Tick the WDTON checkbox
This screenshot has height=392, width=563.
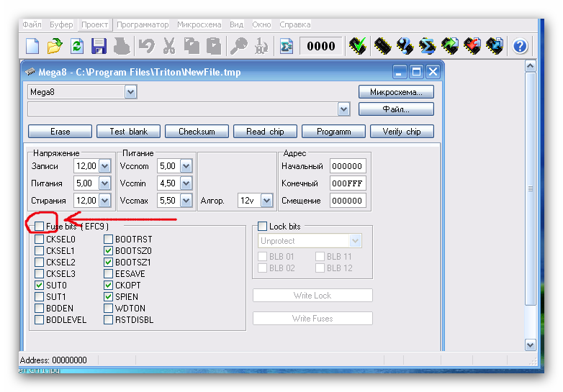coord(108,308)
